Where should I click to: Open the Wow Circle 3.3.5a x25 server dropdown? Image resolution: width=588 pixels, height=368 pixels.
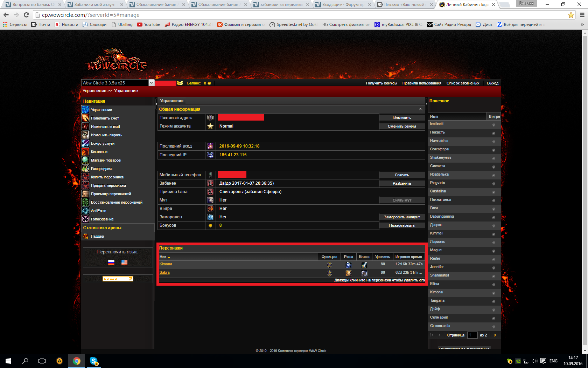151,83
